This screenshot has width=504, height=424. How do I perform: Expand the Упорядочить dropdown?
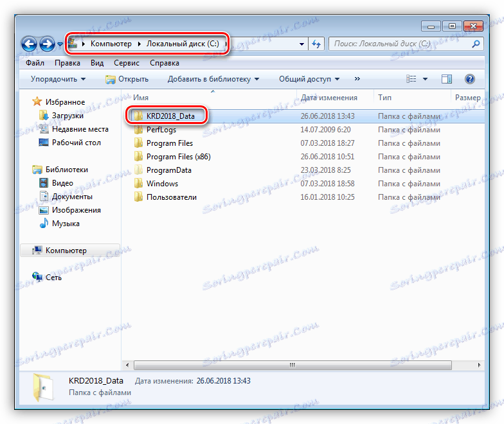click(x=58, y=79)
